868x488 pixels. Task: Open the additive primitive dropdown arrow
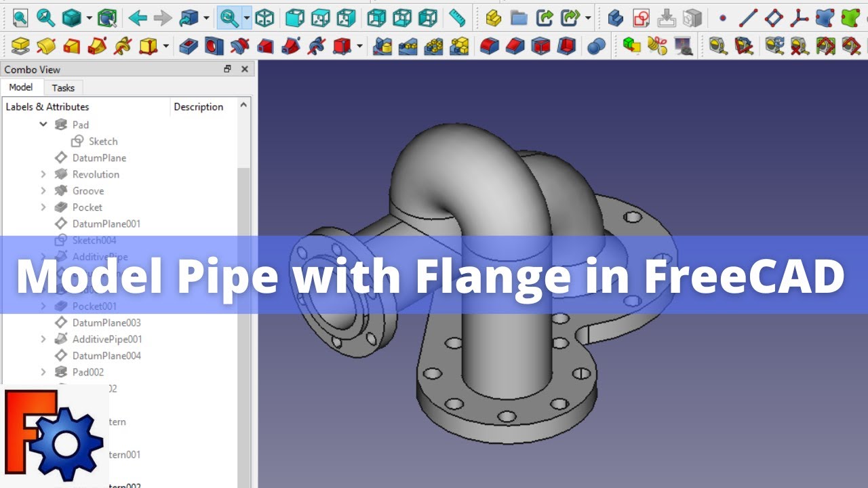click(x=166, y=46)
